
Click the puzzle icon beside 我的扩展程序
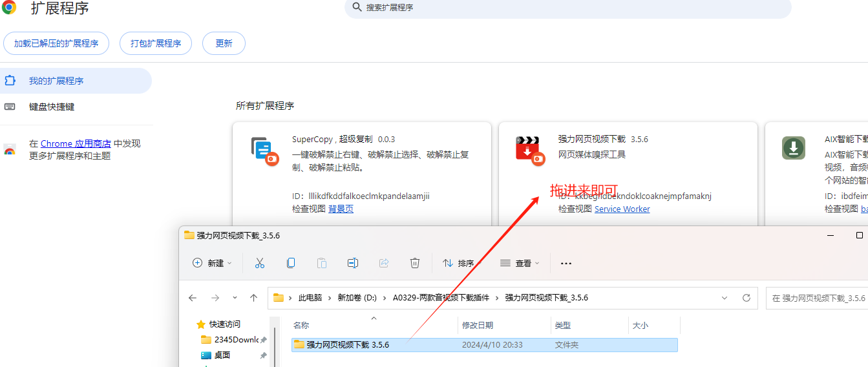coord(10,81)
